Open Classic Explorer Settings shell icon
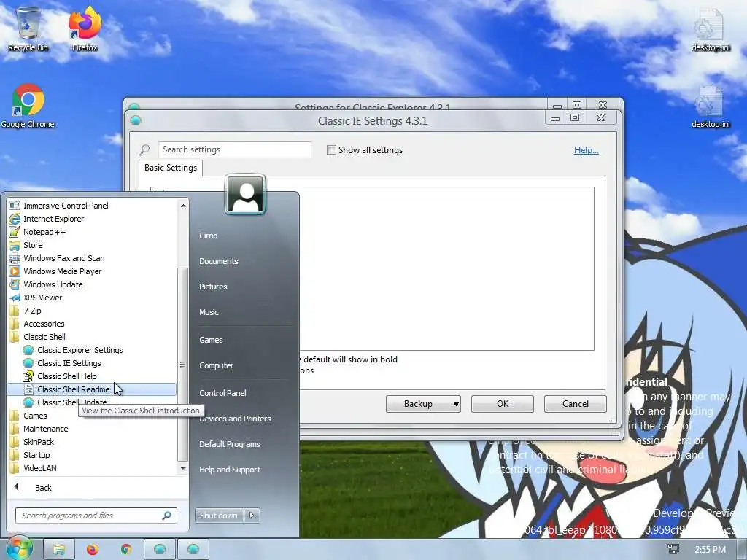The width and height of the screenshot is (747, 560). [28, 350]
